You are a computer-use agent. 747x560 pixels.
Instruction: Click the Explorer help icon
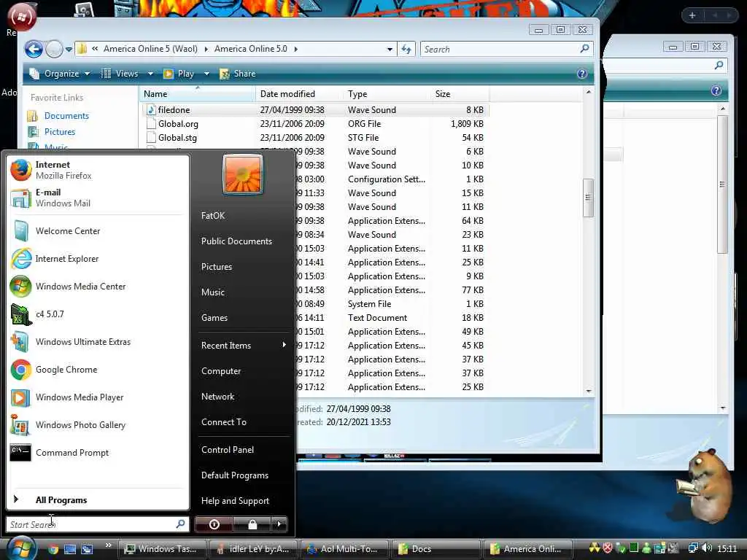(x=581, y=74)
